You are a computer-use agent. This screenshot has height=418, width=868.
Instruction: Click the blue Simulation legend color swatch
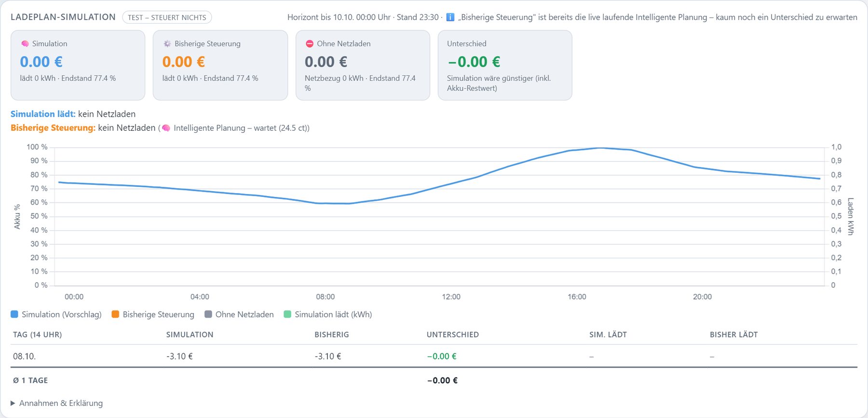(14, 314)
